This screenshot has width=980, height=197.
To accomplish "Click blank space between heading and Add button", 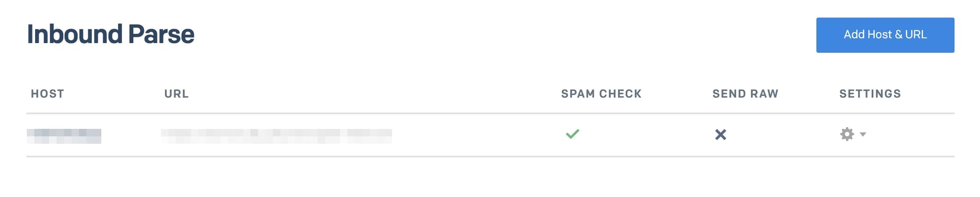I will click(504, 35).
